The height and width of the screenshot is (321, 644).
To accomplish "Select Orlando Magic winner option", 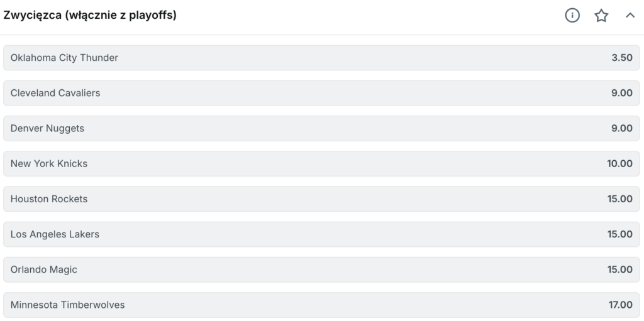I will 321,269.
